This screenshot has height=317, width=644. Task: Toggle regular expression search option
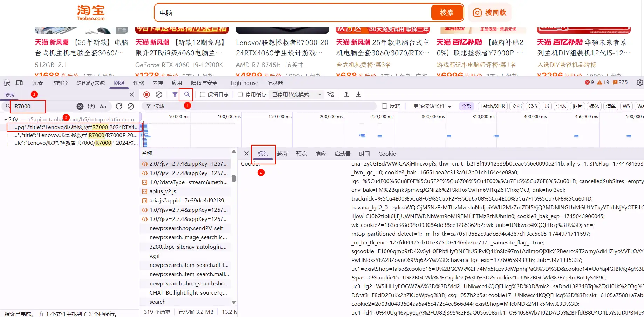click(x=91, y=106)
